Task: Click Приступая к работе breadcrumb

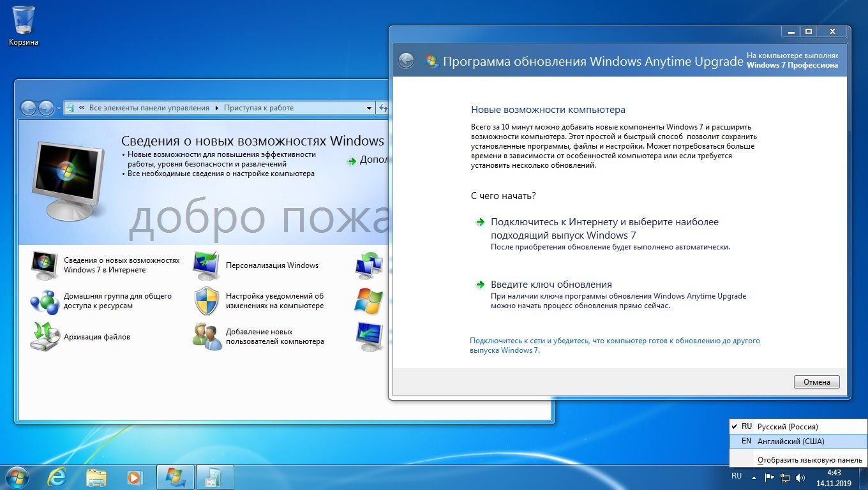Action: [258, 108]
